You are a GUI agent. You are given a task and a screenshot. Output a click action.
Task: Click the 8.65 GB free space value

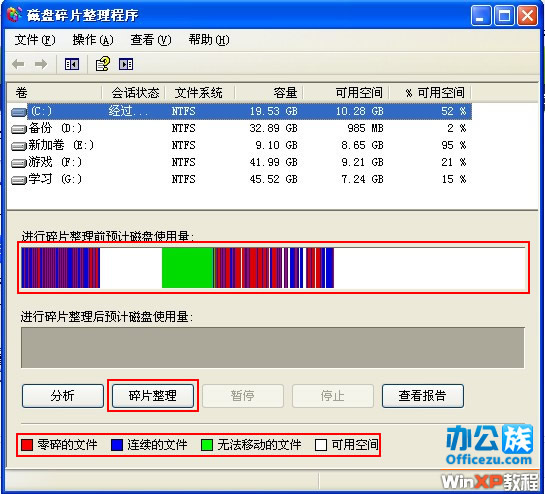click(x=362, y=145)
